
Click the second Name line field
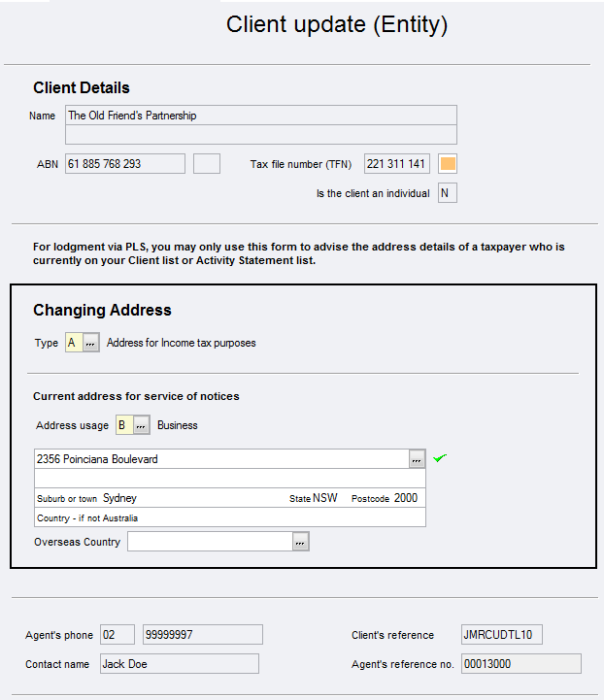[260, 135]
